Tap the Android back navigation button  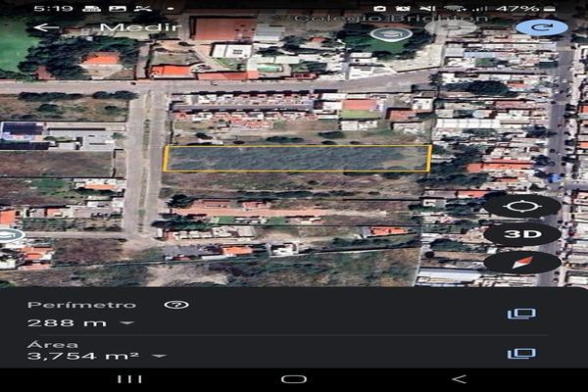coord(459,379)
